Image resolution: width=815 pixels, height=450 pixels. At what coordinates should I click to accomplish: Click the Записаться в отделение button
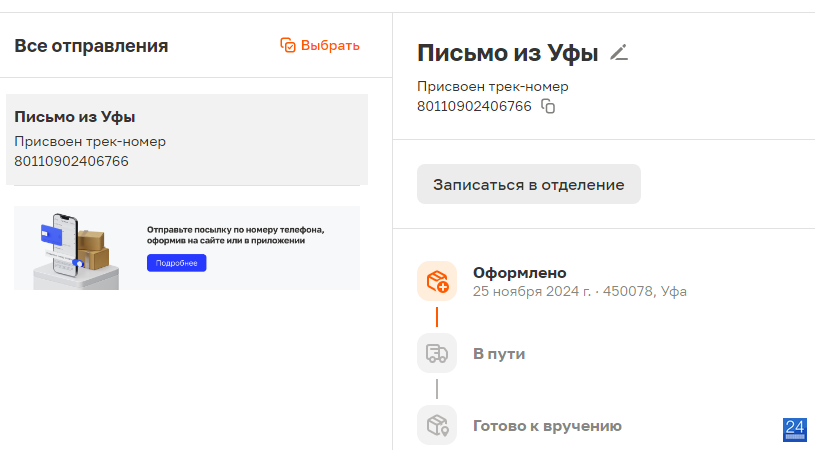coord(529,184)
